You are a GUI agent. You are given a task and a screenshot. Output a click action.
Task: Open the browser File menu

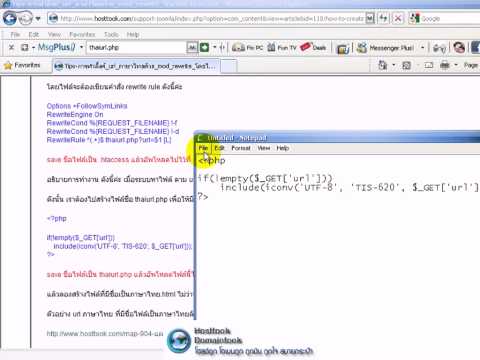pos(15,34)
